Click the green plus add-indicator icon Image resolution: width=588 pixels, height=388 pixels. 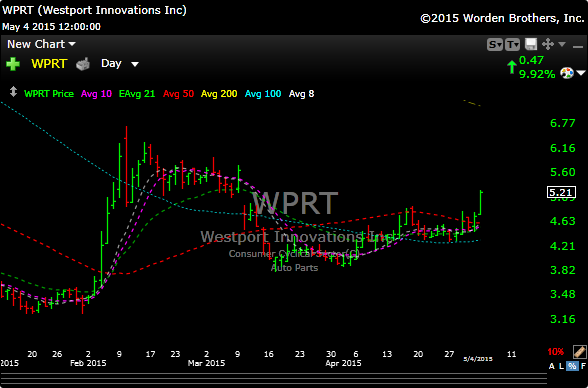13,64
